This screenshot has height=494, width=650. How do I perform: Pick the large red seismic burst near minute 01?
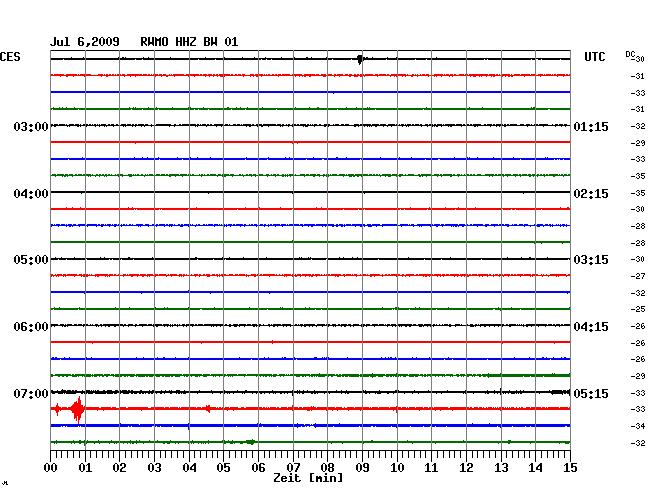(77, 409)
